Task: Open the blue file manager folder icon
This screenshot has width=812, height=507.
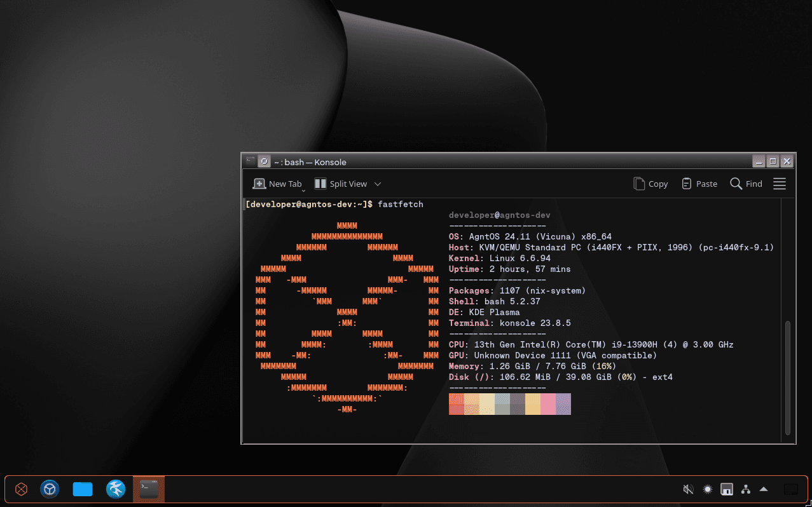Action: point(83,489)
